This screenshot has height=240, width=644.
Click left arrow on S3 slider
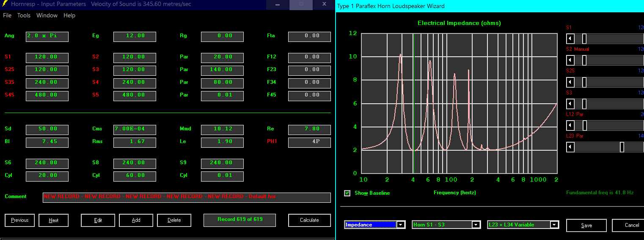point(570,104)
